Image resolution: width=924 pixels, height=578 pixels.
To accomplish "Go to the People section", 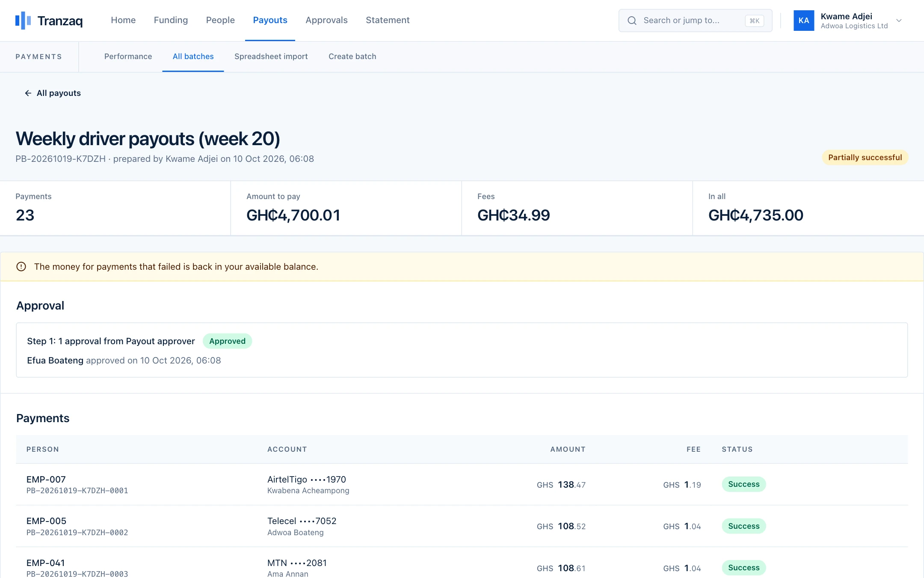I will coord(220,20).
